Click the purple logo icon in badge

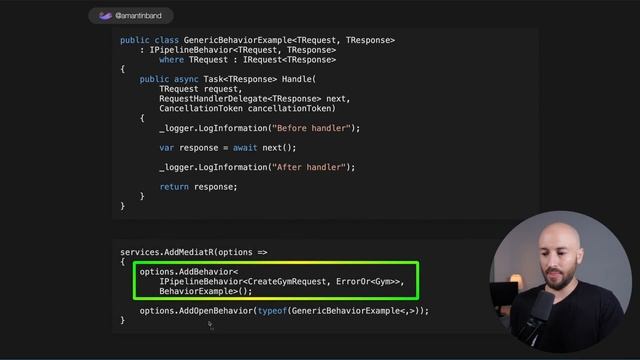105,16
